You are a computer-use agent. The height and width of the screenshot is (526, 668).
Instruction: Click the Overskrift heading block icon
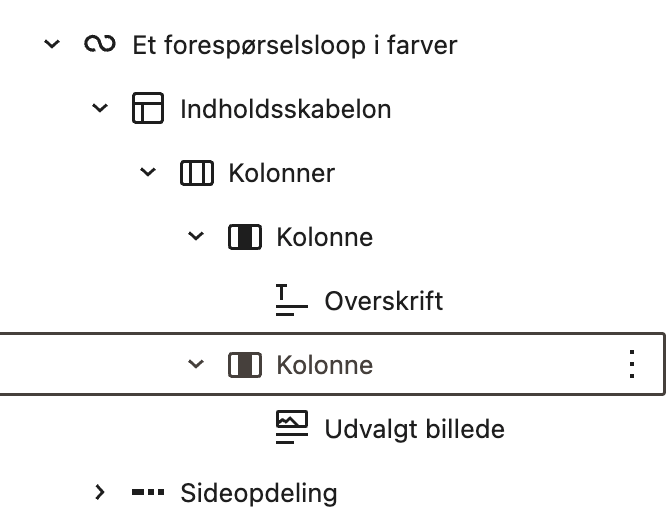pyautogui.click(x=292, y=301)
